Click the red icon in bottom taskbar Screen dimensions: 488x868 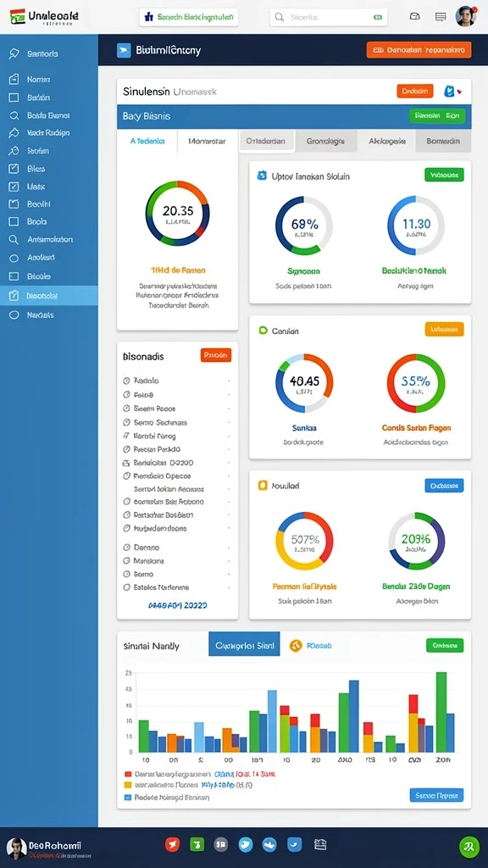[x=173, y=844]
